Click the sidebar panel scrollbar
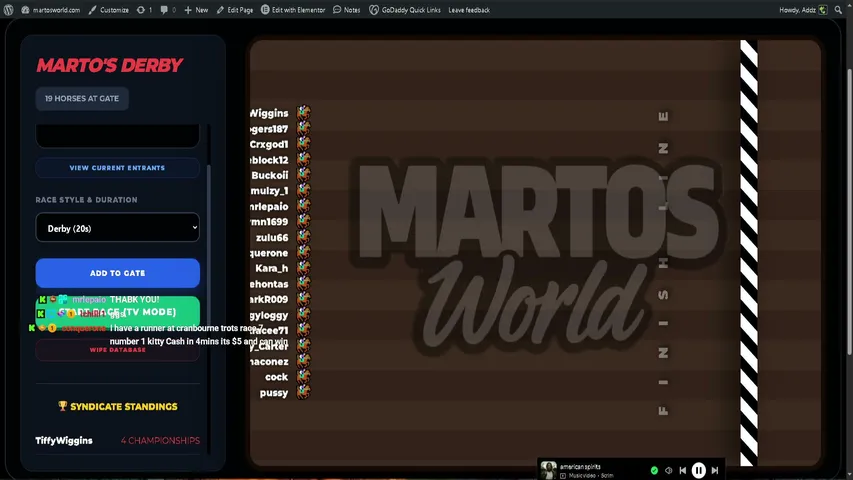Image resolution: width=853 pixels, height=480 pixels. click(208, 309)
